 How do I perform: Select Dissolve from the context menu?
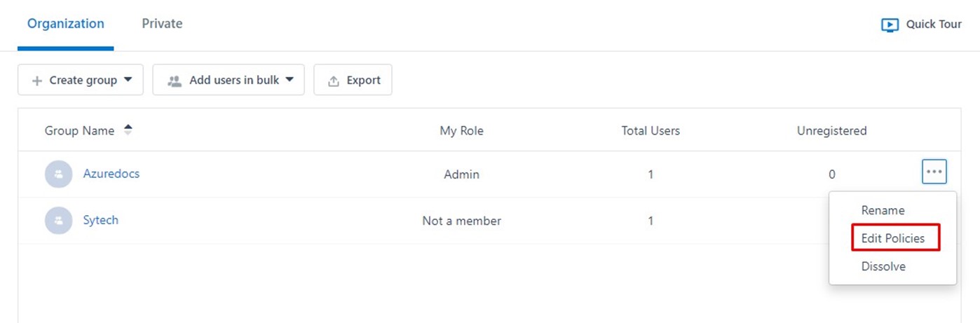pos(883,266)
